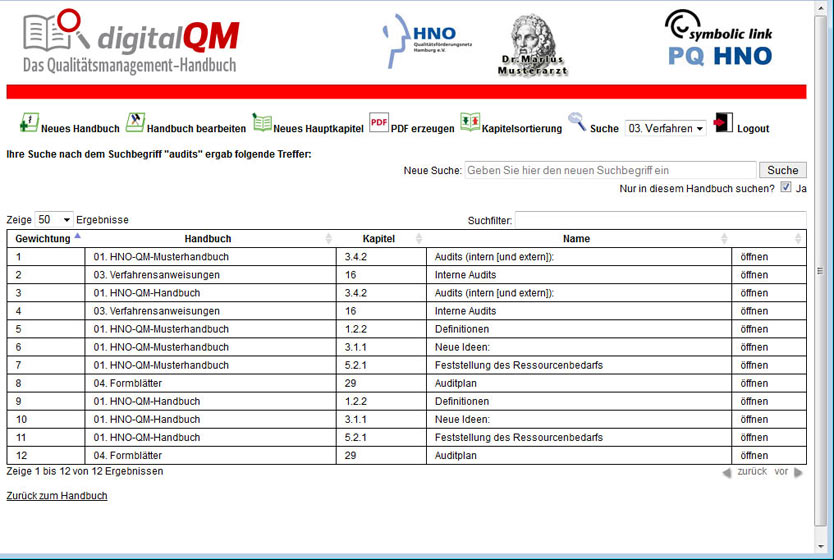Click öffnen for row 5 Definitionen

click(x=754, y=329)
